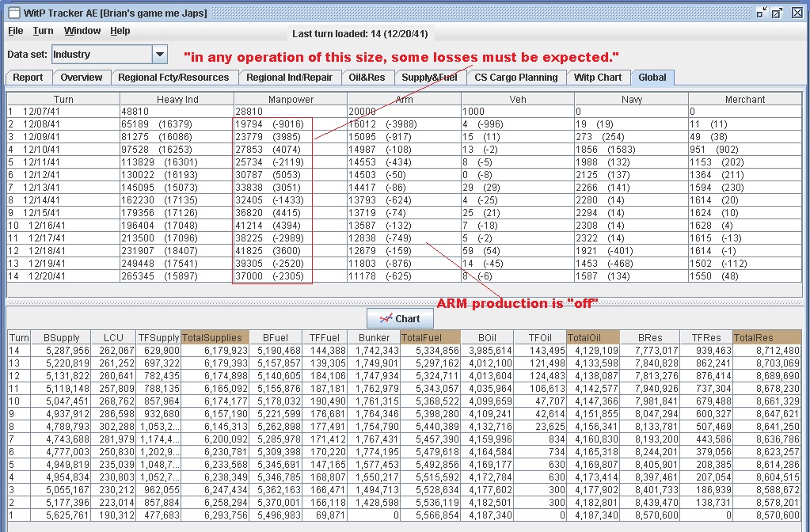Click Heavy Ind cell 265345 (15897)
Screen dimensions: 810x532
[x=177, y=275]
